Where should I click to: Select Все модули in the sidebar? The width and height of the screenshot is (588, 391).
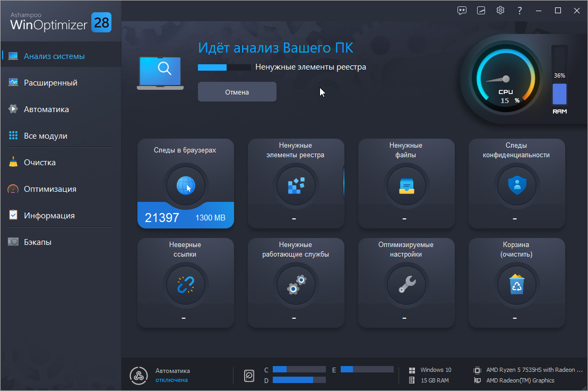(45, 136)
